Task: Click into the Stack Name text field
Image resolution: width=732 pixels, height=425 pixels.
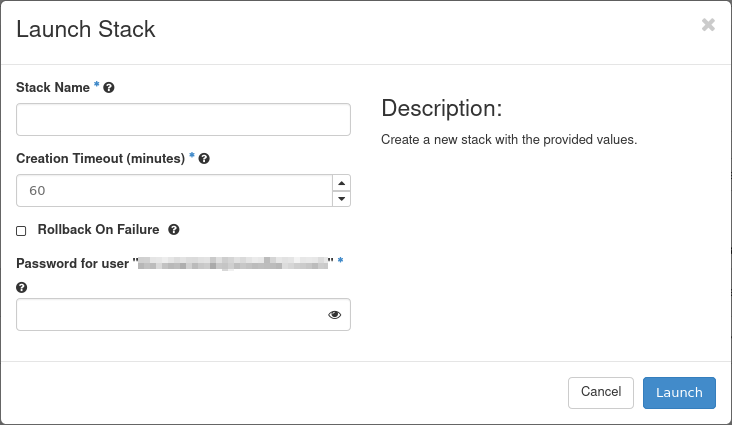Action: tap(183, 119)
